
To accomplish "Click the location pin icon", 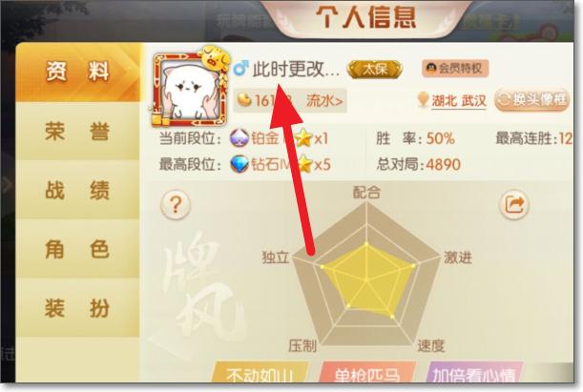I will 423,99.
